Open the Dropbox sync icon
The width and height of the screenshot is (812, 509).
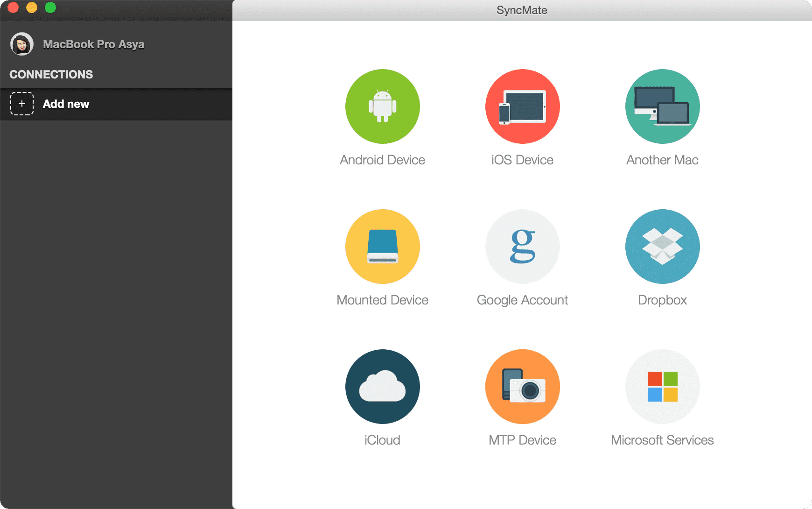(x=662, y=247)
